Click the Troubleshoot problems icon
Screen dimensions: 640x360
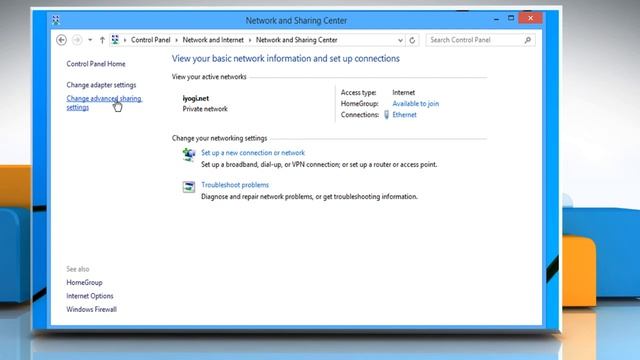pos(189,187)
